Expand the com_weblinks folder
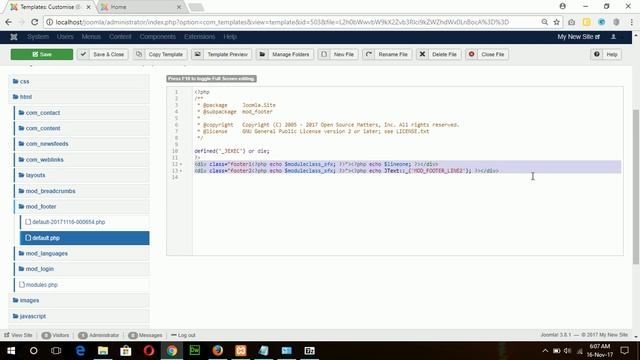 coord(82,160)
